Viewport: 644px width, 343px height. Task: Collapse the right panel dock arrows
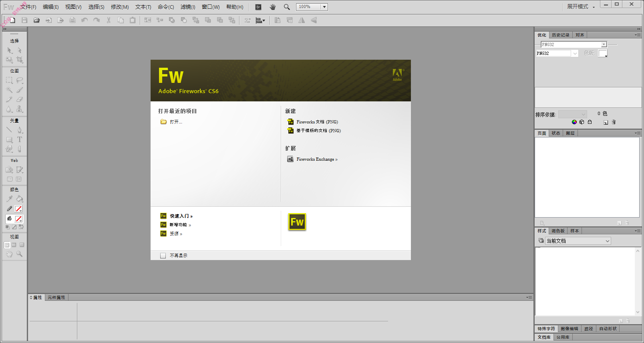pos(639,29)
